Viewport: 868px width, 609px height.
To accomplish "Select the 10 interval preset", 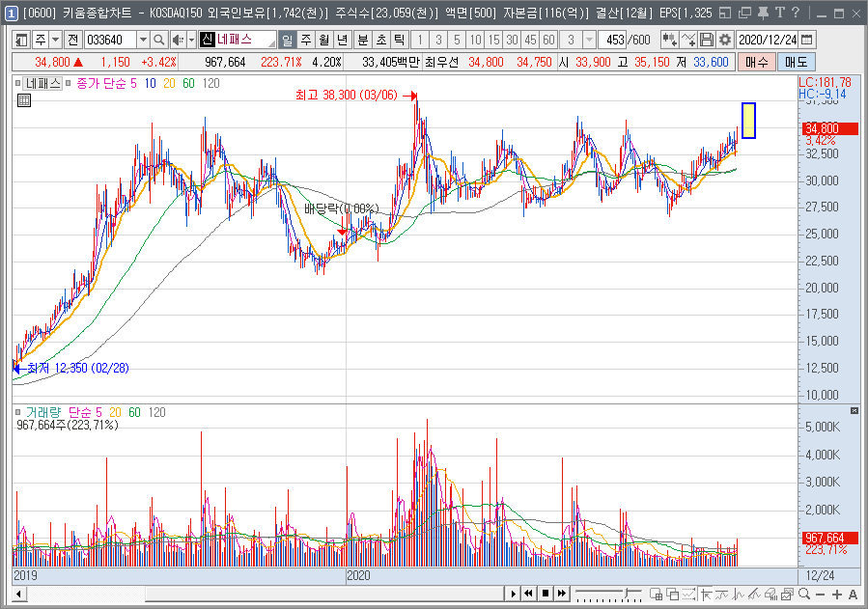I will (476, 40).
